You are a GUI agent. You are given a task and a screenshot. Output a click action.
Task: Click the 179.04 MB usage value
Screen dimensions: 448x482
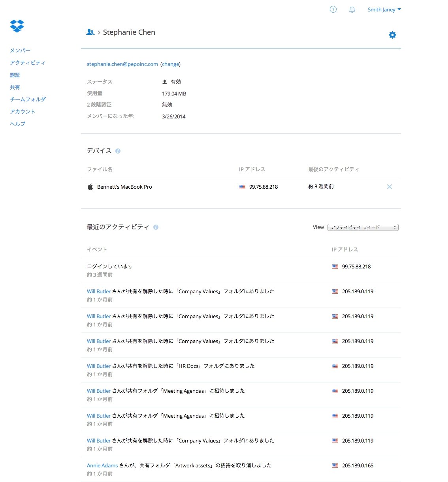tap(174, 94)
